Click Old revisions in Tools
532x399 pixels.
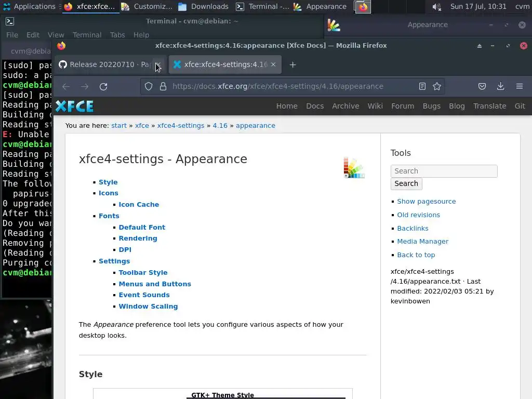click(418, 215)
